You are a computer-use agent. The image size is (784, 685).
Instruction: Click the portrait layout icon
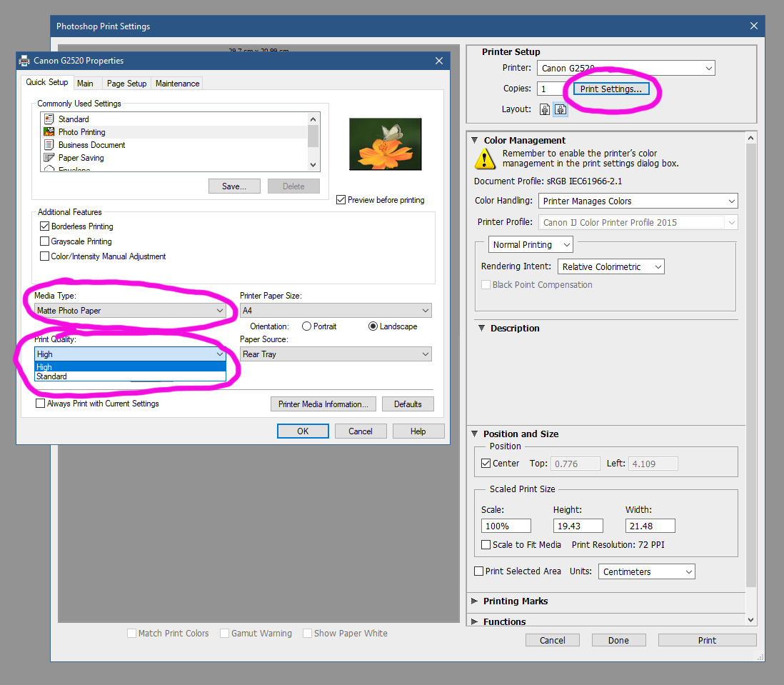click(545, 109)
